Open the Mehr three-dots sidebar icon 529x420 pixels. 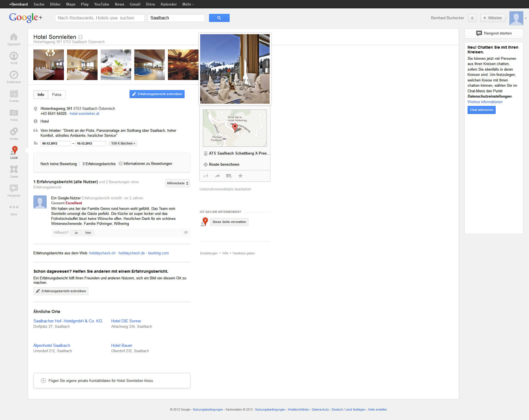pyautogui.click(x=14, y=207)
